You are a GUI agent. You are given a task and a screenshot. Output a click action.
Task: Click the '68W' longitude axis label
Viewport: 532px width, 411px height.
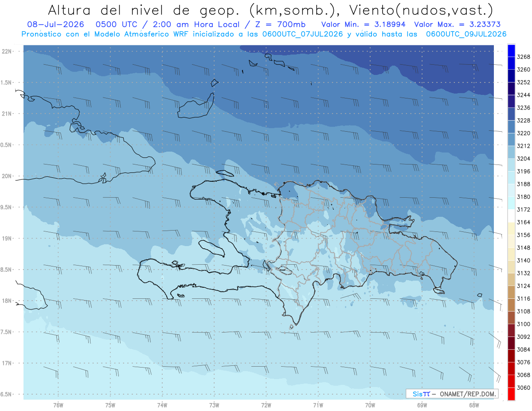(x=474, y=405)
